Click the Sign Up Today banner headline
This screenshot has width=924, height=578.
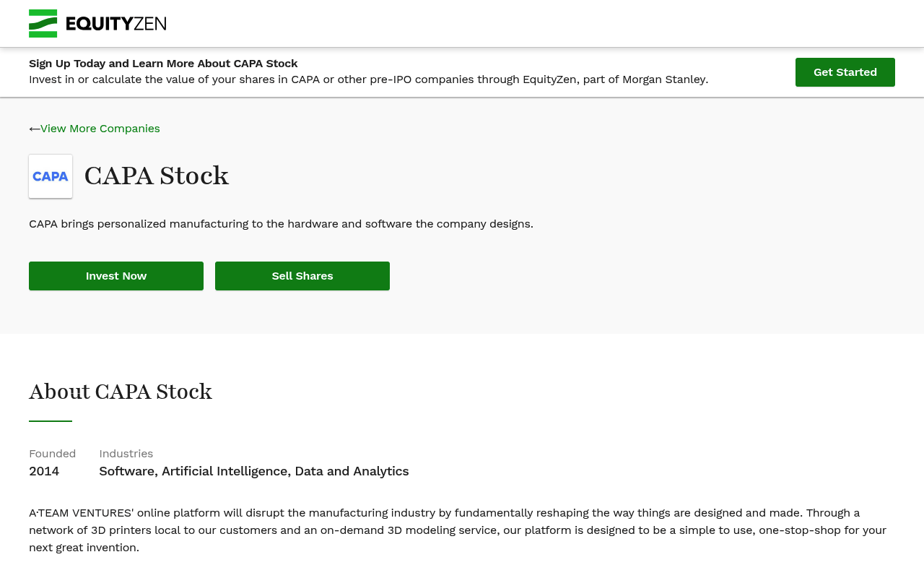163,64
